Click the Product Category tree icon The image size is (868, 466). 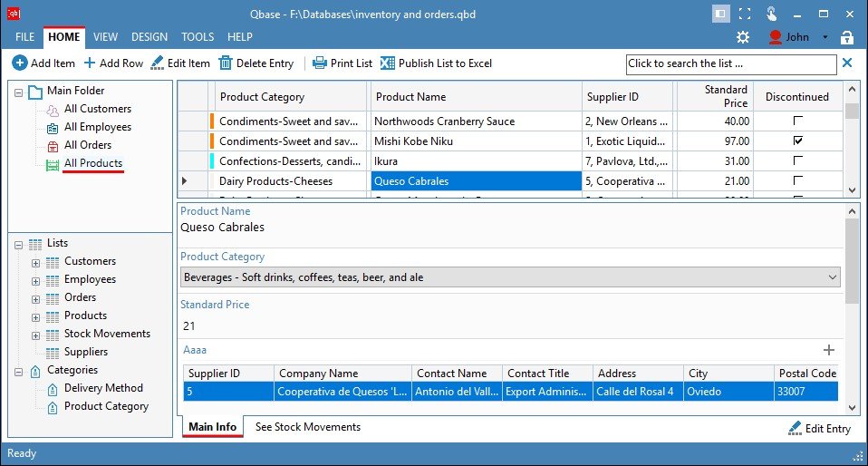[53, 408]
